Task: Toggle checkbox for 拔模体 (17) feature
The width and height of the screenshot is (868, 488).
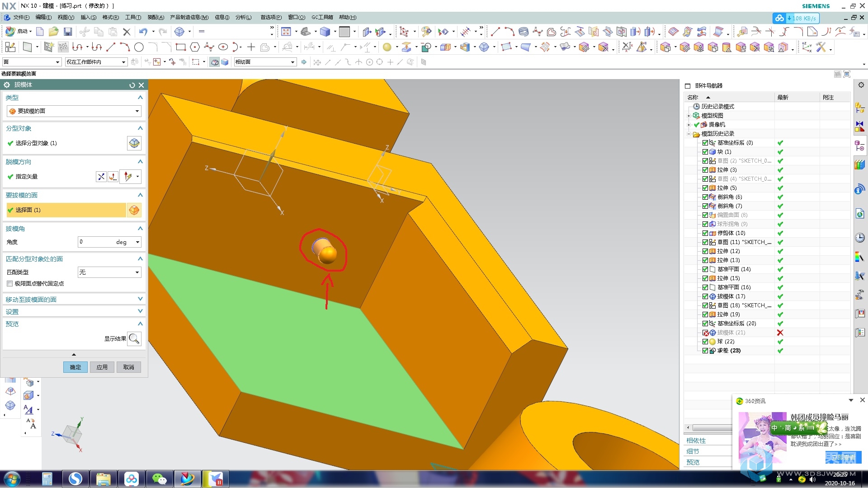Action: tap(705, 296)
